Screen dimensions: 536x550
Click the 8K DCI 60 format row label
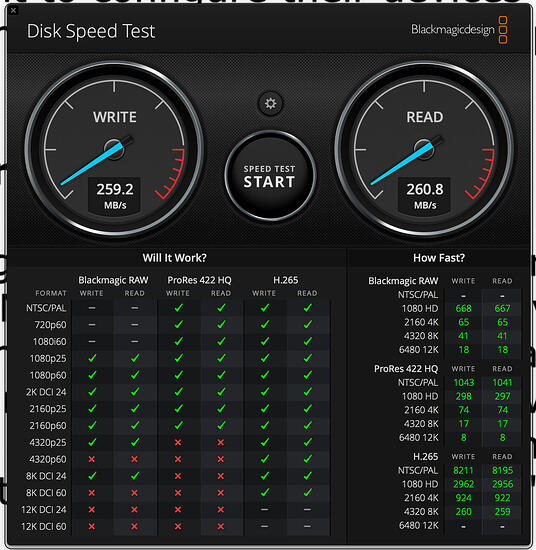(x=46, y=493)
